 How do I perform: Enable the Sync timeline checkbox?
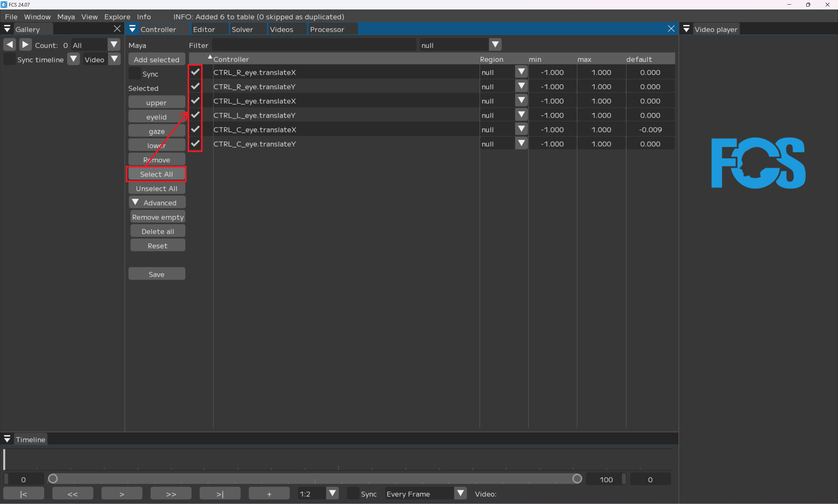coord(9,60)
